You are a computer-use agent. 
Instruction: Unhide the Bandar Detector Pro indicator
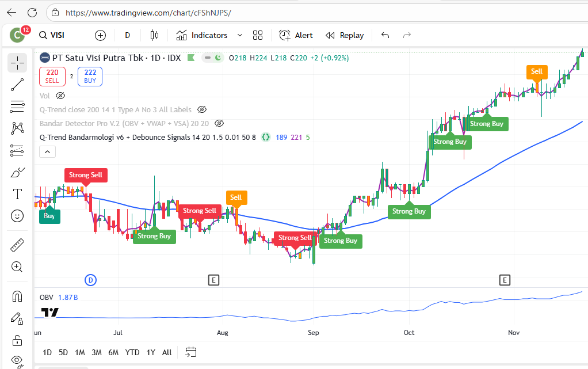coord(219,123)
